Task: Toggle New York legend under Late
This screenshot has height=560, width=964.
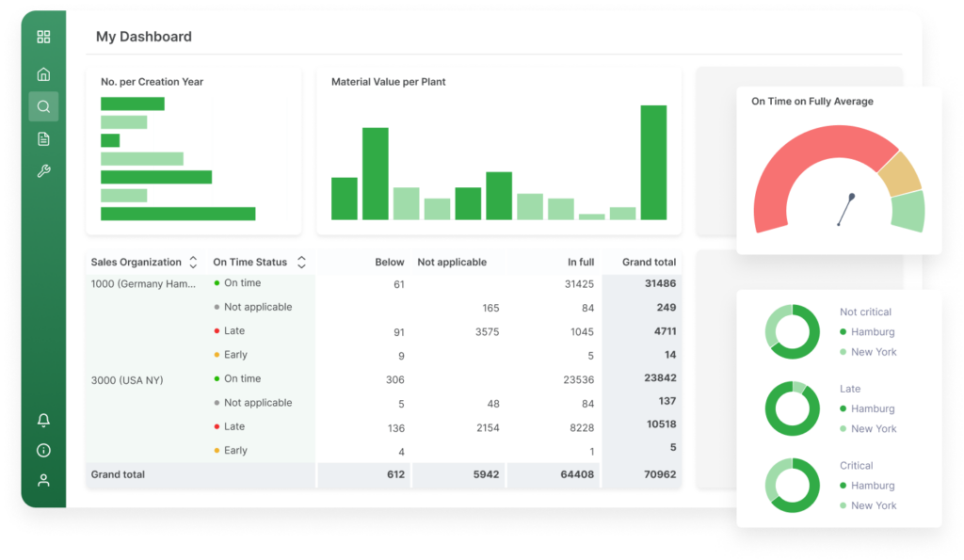Action: coord(872,429)
